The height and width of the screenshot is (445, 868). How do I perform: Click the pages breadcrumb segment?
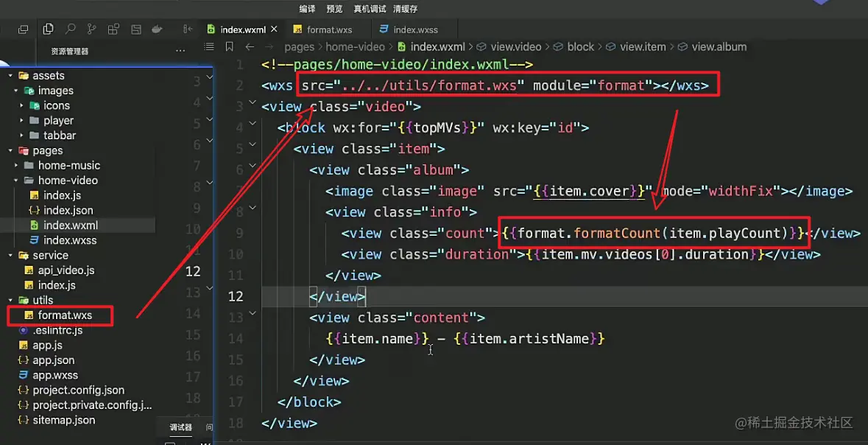tap(299, 47)
